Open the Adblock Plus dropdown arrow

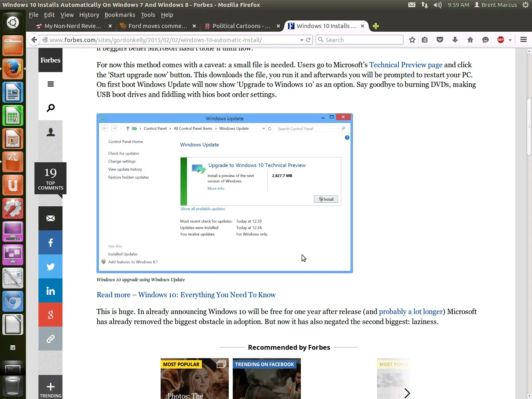(x=510, y=40)
